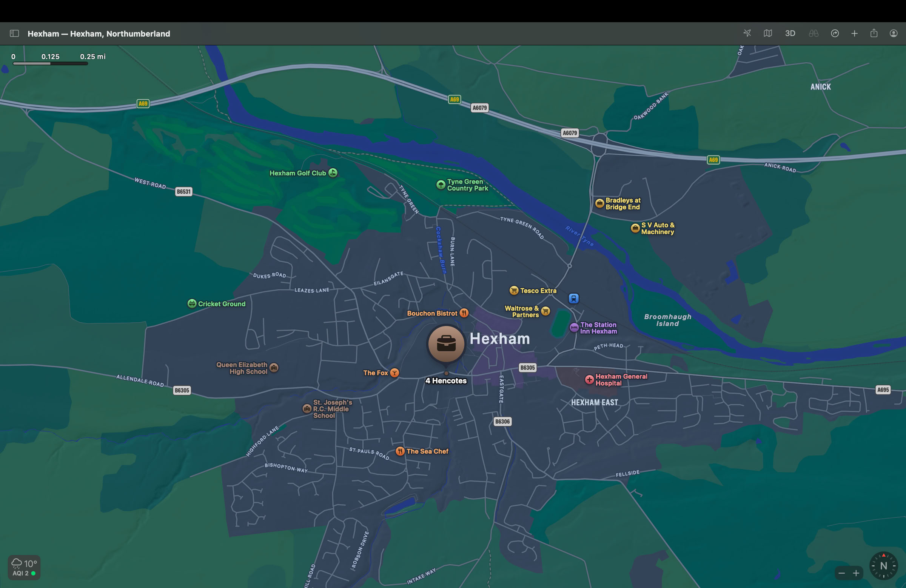Click the plus button in toolbar

coord(854,34)
